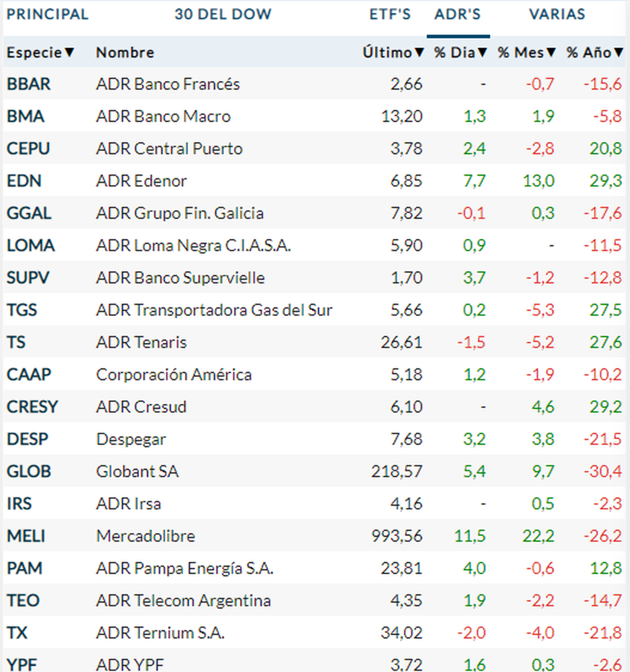630x672 pixels.
Task: Open the YPF ticker row
Action: [22, 665]
